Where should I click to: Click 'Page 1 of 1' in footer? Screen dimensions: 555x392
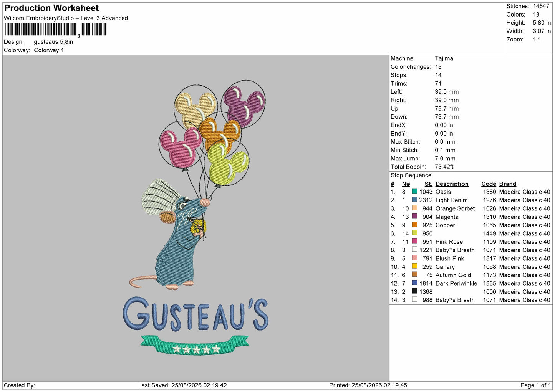click(535, 385)
